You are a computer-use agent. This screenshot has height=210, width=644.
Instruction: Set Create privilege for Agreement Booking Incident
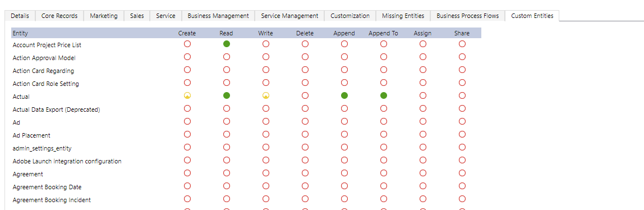click(x=187, y=199)
